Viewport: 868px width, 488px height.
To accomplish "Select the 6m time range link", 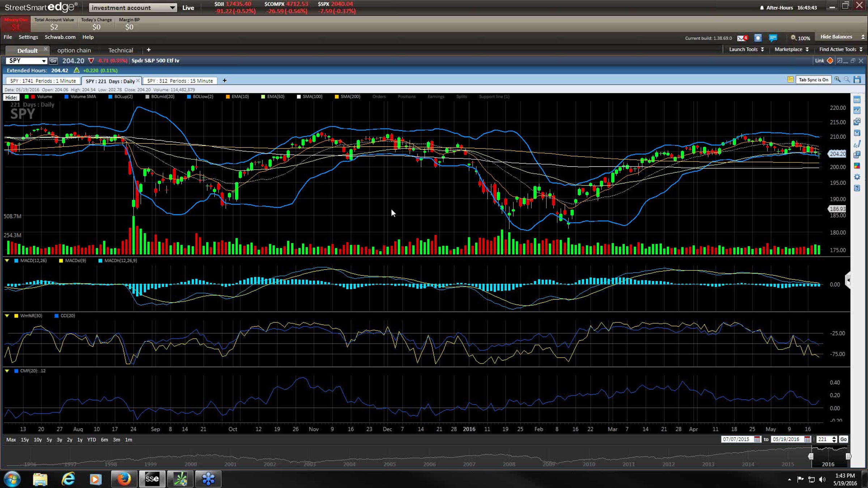I will point(104,440).
